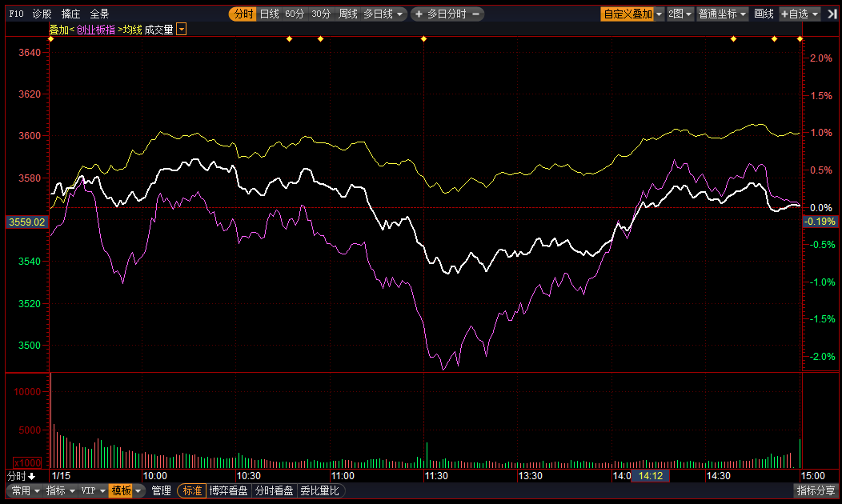Image resolution: width=842 pixels, height=504 pixels.
Task: Open the orange dropdown box after 成交量
Action: [x=182, y=30]
